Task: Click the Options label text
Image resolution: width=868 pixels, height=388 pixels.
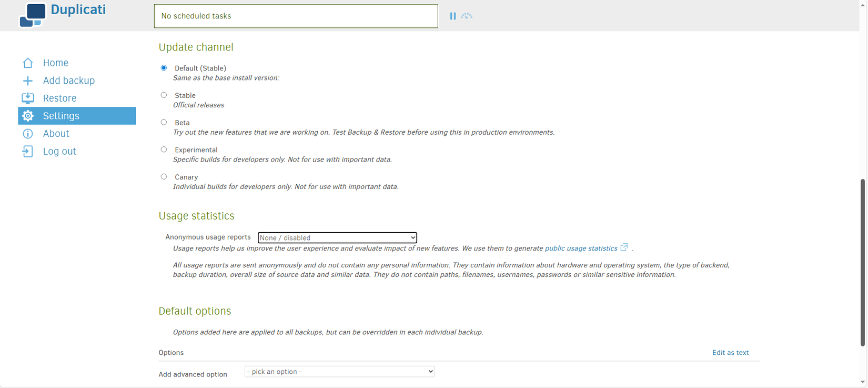Action: pyautogui.click(x=171, y=353)
